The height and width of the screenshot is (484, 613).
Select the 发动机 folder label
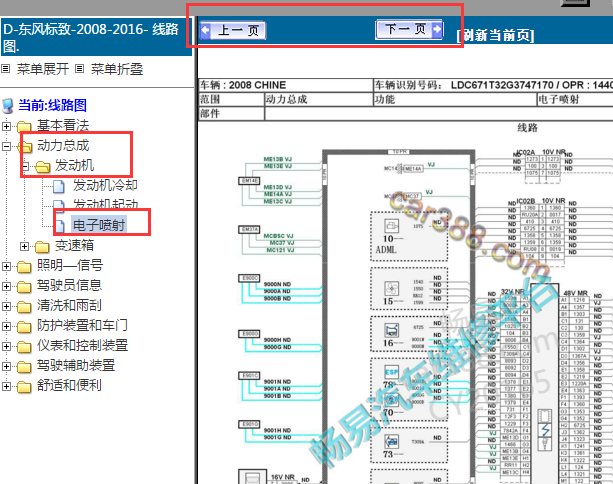pyautogui.click(x=74, y=165)
